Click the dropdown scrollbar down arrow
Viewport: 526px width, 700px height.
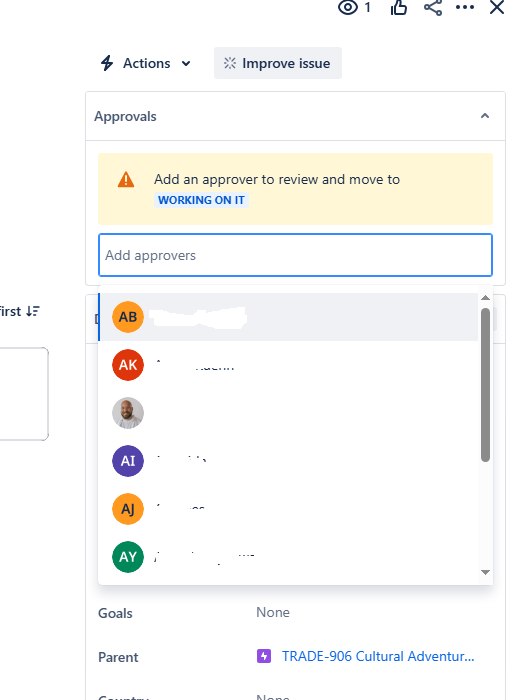[485, 572]
